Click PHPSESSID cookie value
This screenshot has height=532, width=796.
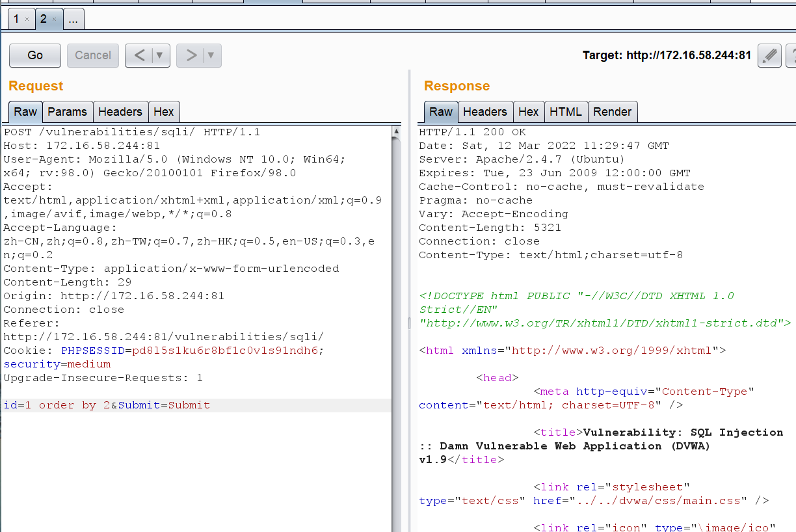[x=225, y=351]
